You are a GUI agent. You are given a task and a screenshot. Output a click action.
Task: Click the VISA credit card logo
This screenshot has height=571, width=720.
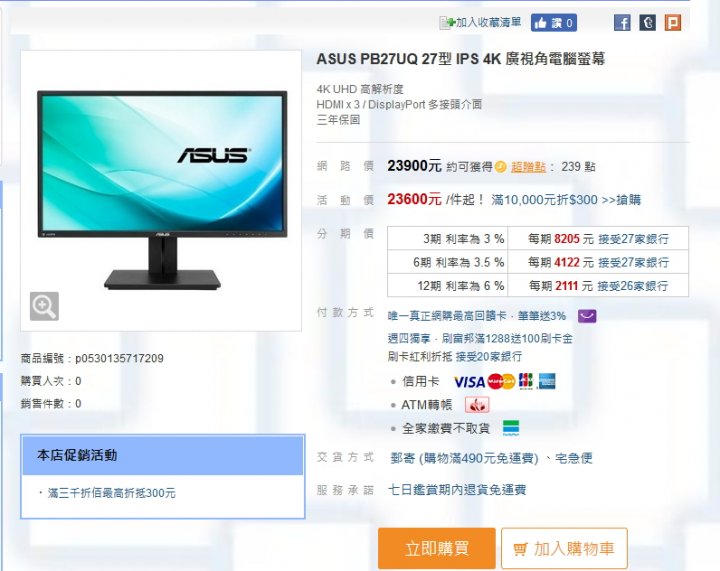pos(469,382)
